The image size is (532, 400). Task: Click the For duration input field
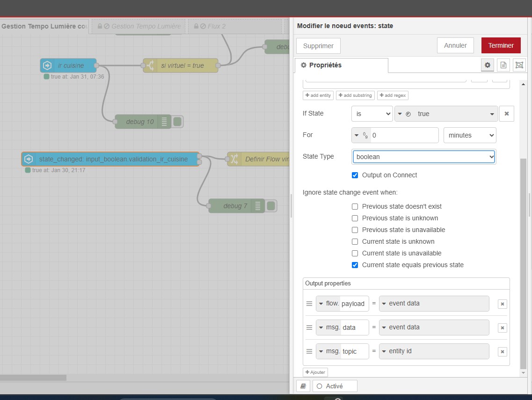click(404, 135)
